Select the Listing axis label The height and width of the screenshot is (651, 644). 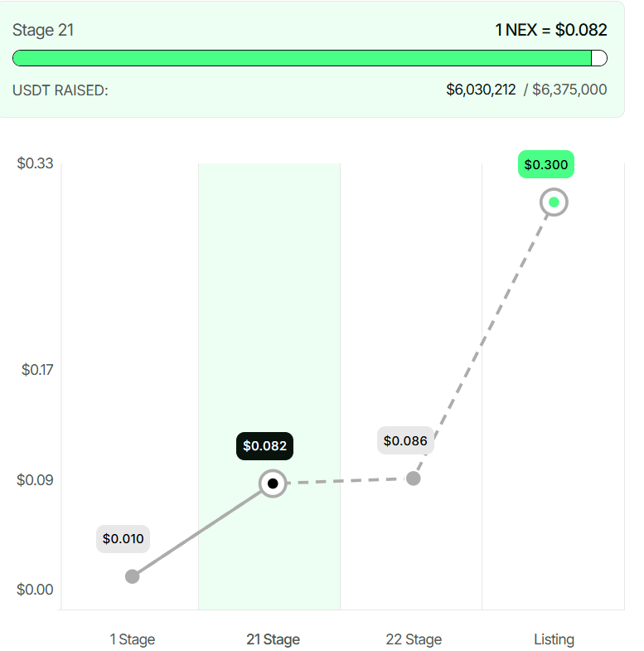[x=554, y=639]
